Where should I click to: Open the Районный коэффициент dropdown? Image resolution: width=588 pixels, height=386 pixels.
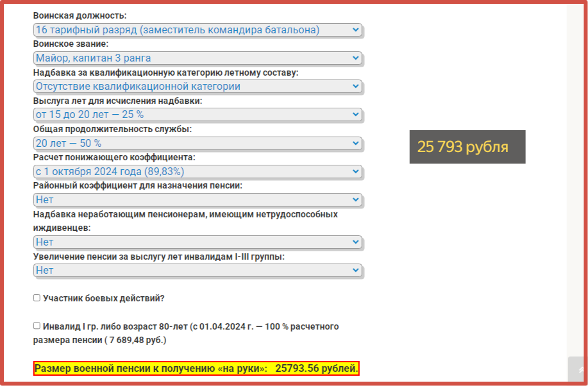point(197,199)
